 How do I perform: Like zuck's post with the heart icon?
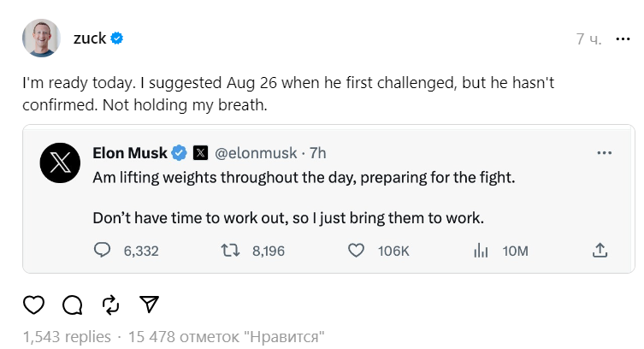33,305
